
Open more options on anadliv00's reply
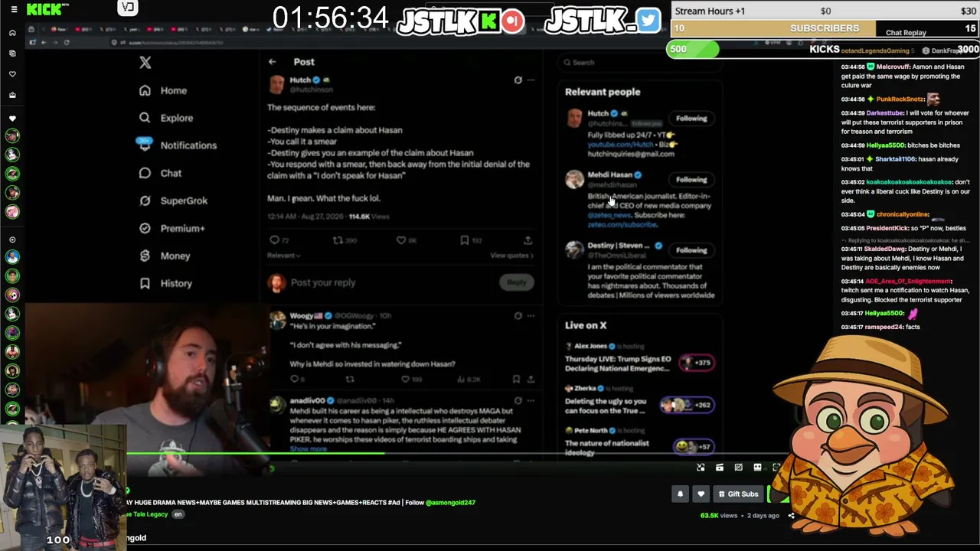pos(531,400)
